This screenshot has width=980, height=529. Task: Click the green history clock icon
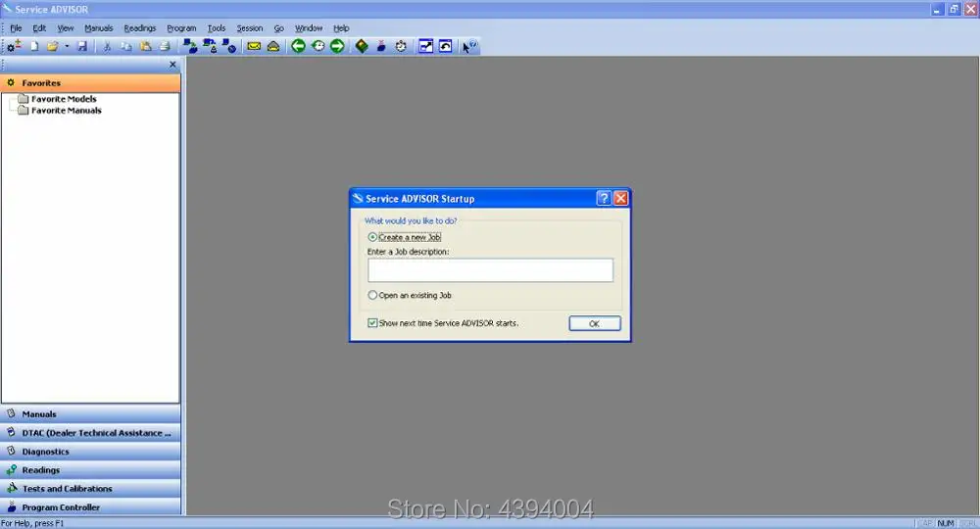tap(318, 46)
